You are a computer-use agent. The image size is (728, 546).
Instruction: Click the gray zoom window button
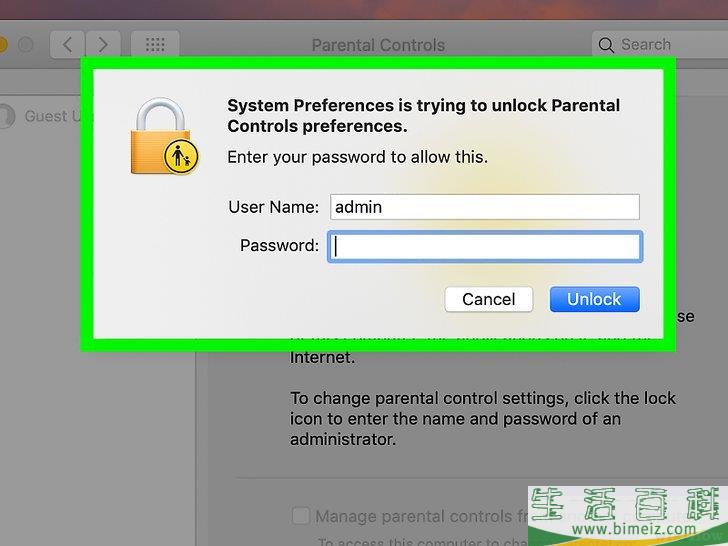point(25,44)
